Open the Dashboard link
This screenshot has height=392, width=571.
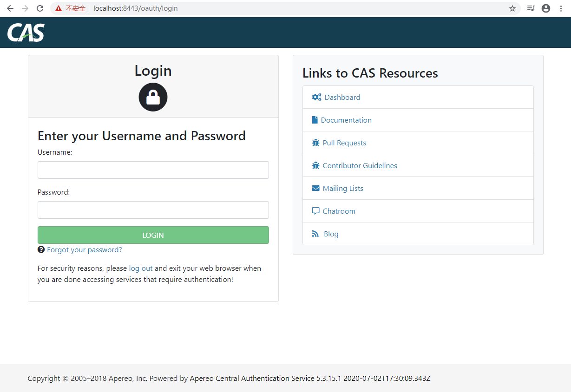[342, 97]
